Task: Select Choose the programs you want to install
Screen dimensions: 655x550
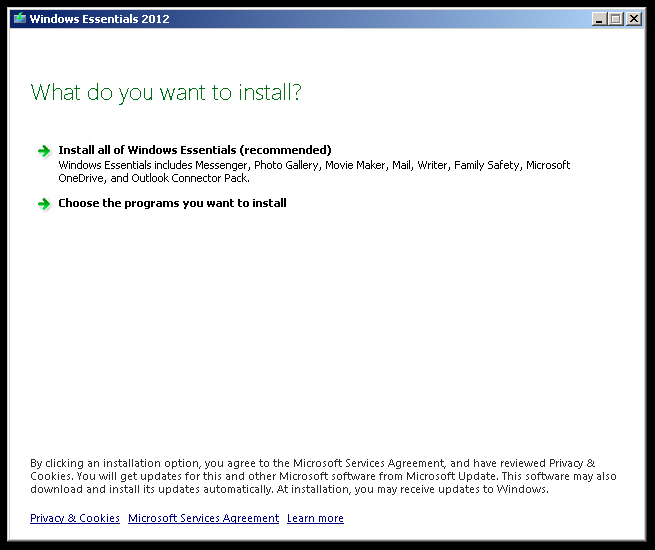Action: tap(172, 203)
